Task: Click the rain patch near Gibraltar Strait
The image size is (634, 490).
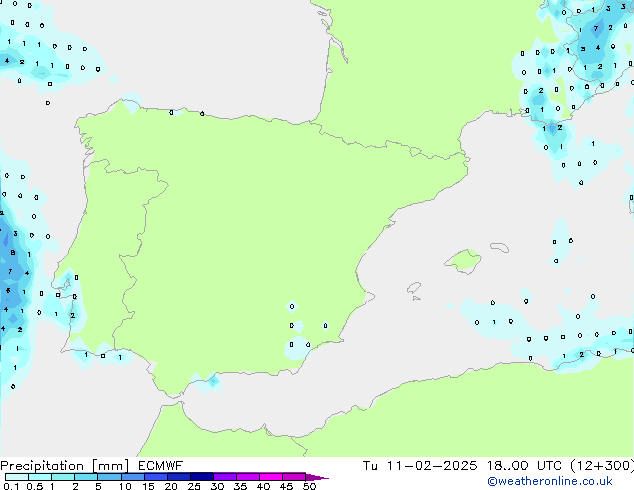Action: point(209,381)
